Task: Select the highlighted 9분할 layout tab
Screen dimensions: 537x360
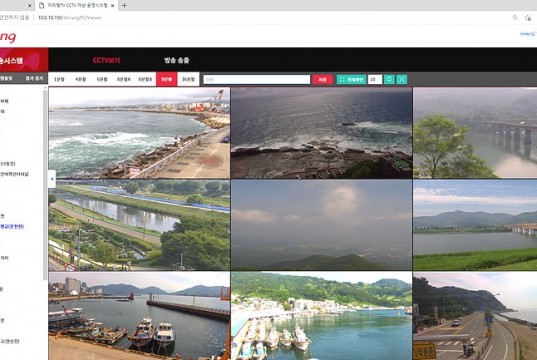Action: pyautogui.click(x=166, y=79)
